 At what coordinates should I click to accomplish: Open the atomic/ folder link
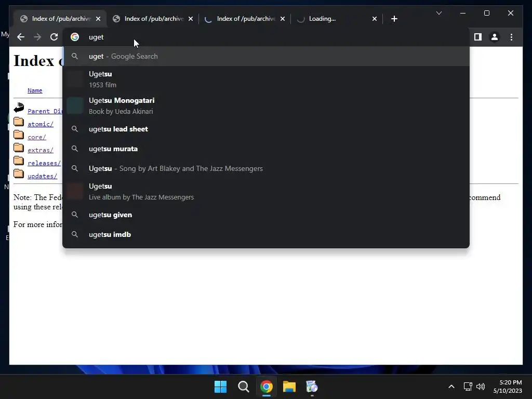[41, 124]
